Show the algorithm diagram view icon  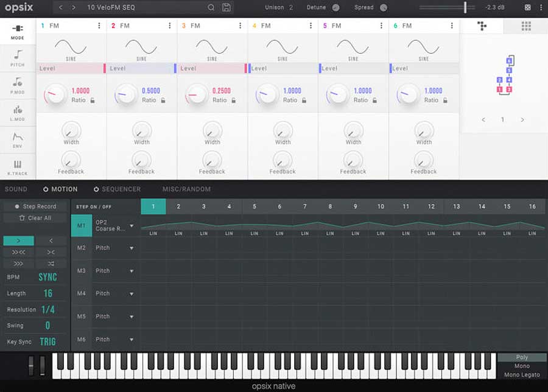(482, 26)
